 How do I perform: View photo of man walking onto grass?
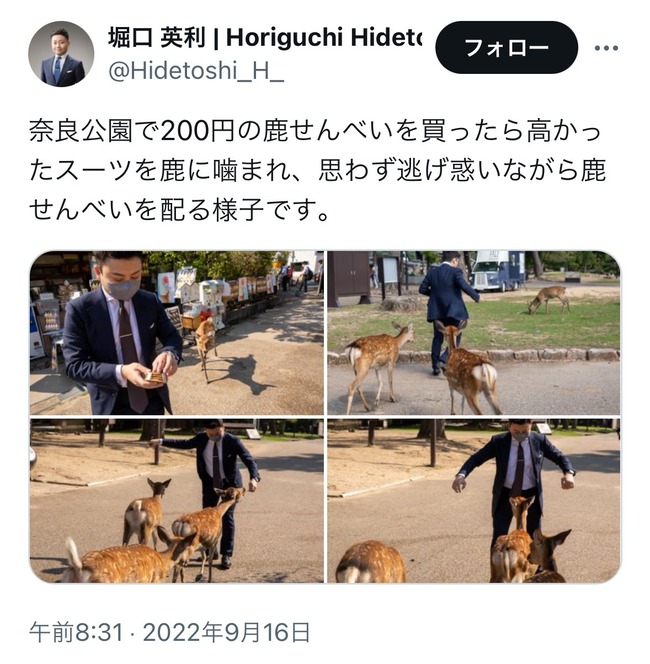[473, 333]
